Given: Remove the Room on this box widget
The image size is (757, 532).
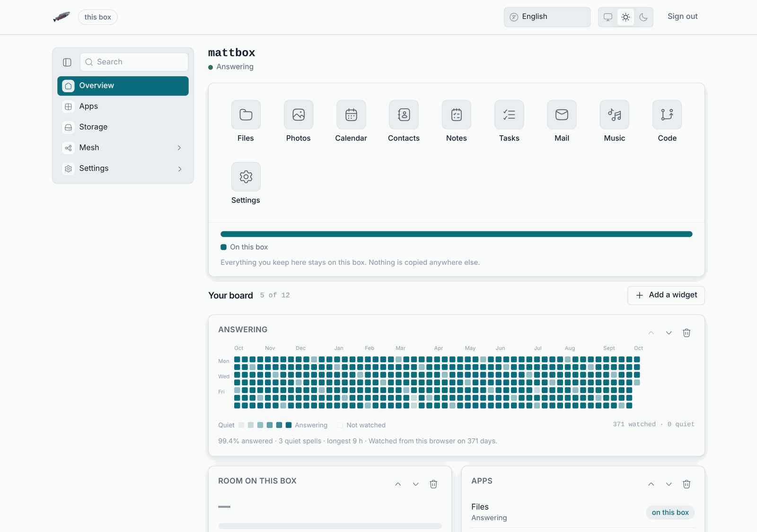Looking at the screenshot, I should (433, 484).
